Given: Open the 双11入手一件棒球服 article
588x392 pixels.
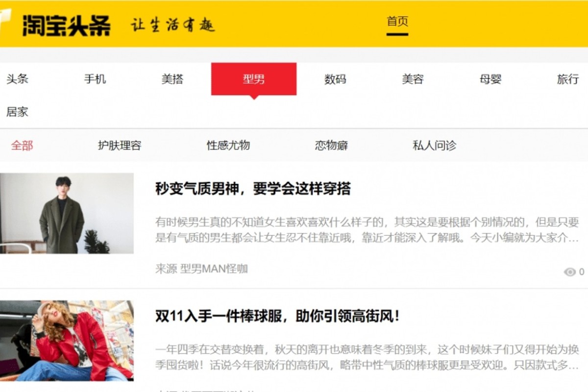Looking at the screenshot, I should click(277, 316).
